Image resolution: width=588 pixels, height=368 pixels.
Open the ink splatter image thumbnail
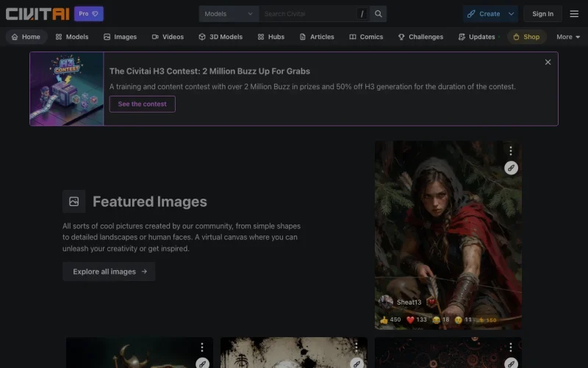(x=293, y=353)
